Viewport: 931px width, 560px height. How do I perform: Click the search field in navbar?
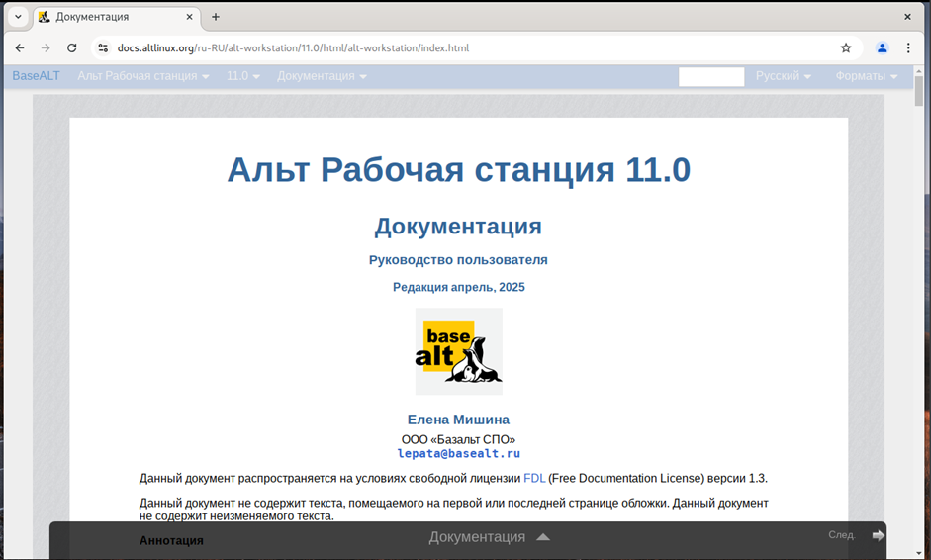click(x=710, y=76)
